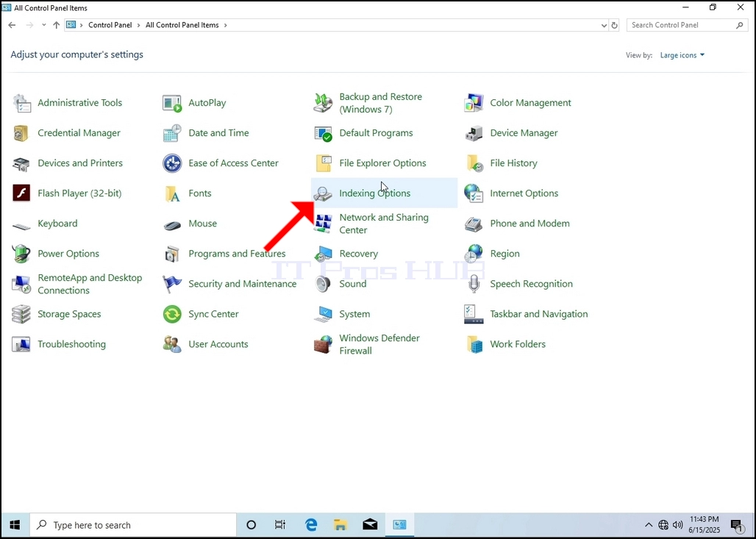
Task: Open the Recovery icon
Action: tap(323, 254)
